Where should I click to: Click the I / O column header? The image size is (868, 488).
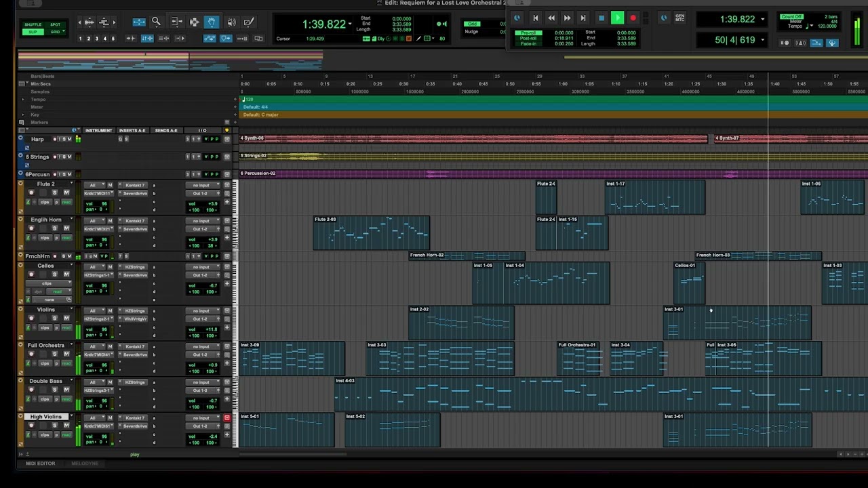pos(202,130)
